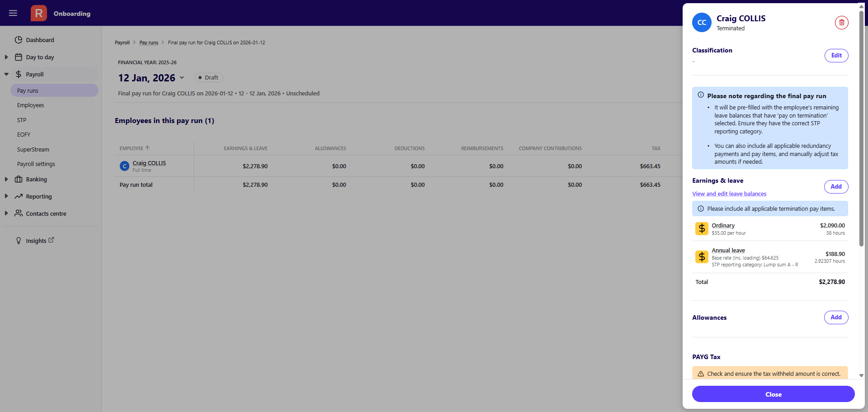This screenshot has height=412, width=868.
Task: Click the Company Contributions column header
Action: (x=550, y=148)
